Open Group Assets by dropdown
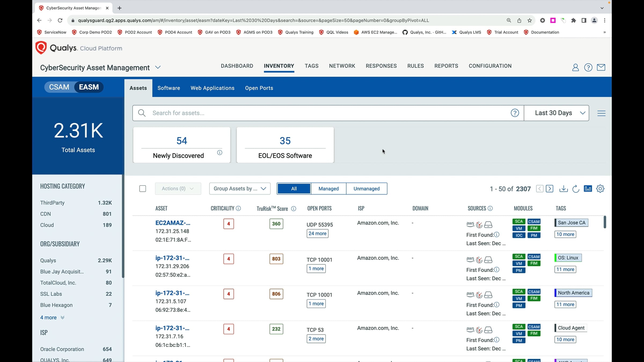 point(240,189)
